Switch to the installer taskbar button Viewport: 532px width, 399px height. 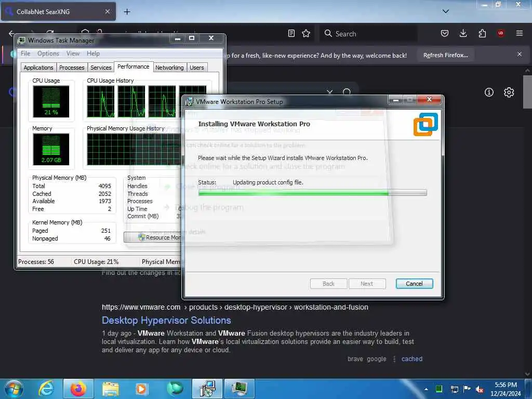(207, 389)
